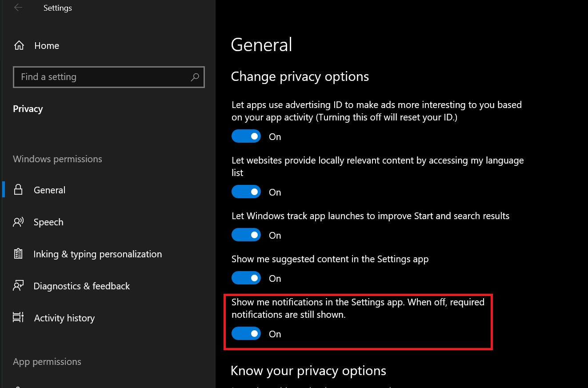588x388 pixels.
Task: Navigate to Home from the sidebar
Action: [x=47, y=45]
